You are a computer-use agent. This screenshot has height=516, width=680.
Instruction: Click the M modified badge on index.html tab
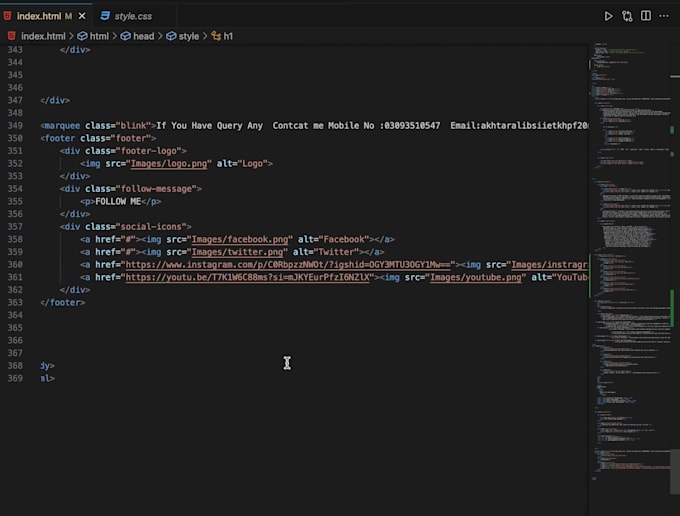coord(69,16)
